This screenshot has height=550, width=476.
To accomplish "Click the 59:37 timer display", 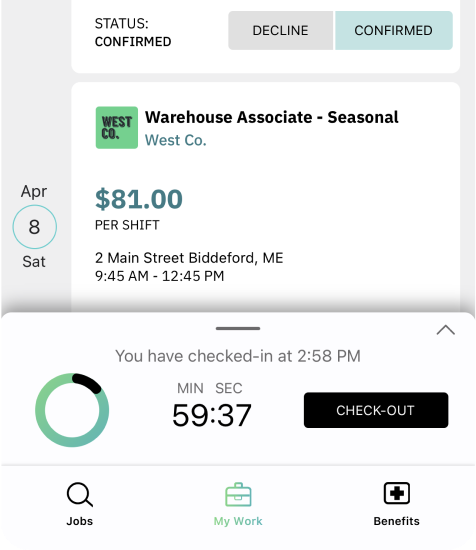I will [x=212, y=415].
